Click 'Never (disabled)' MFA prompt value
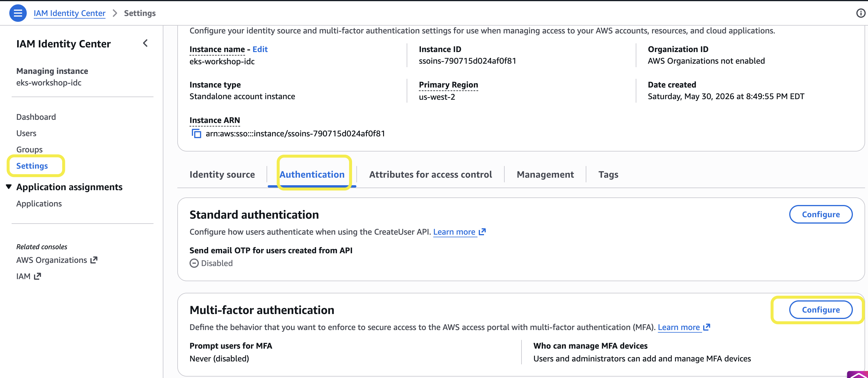Screen dimensions: 868x378 [219, 359]
